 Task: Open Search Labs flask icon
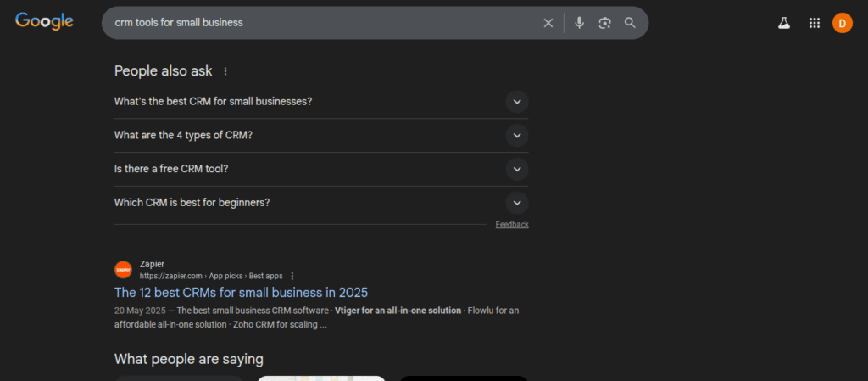[784, 24]
